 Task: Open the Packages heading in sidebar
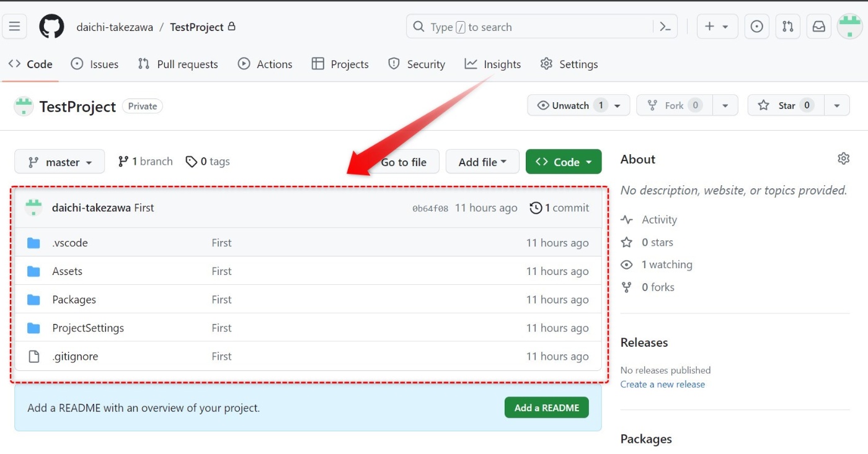coord(646,439)
